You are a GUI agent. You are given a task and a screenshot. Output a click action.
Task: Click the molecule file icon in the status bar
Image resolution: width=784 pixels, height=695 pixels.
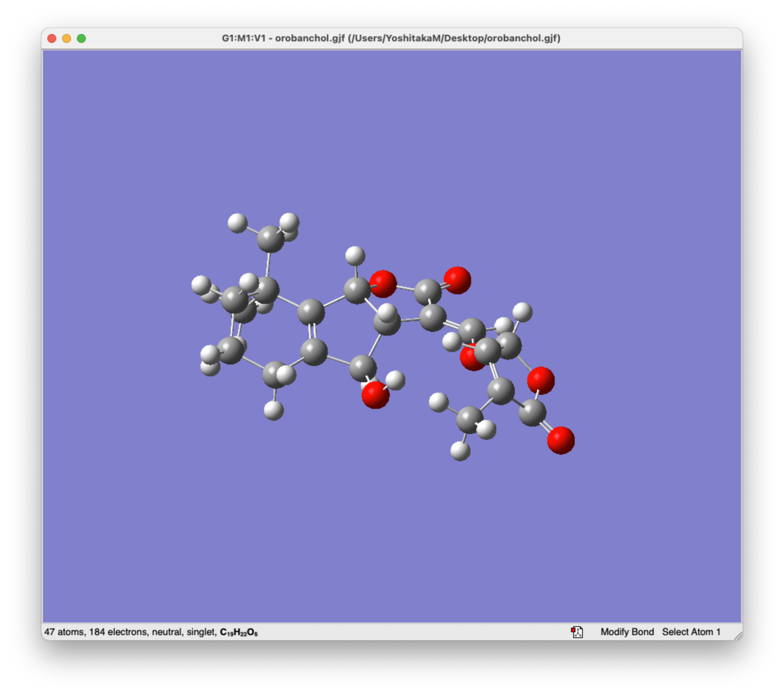(578, 633)
